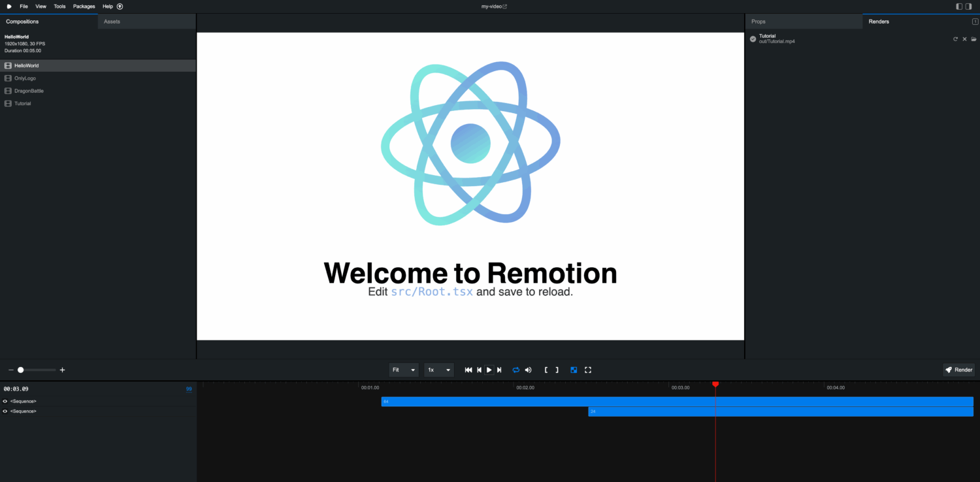
Task: Enter fullscreen preview mode
Action: tap(588, 370)
